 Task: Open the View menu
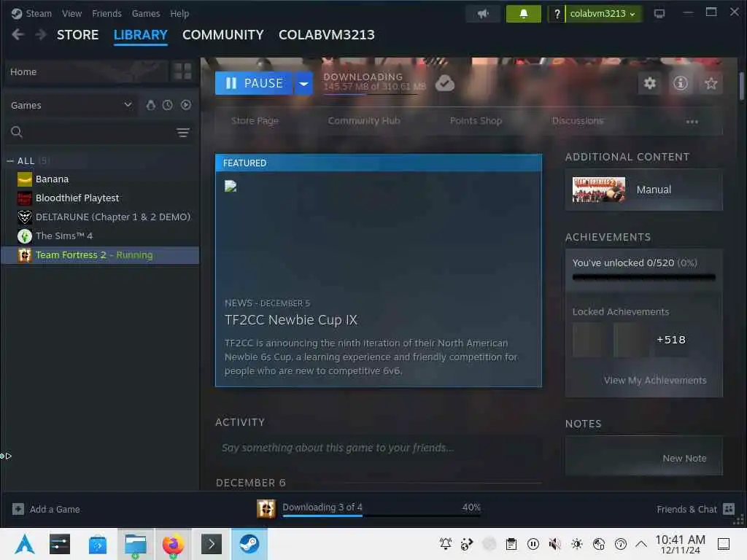coord(71,13)
